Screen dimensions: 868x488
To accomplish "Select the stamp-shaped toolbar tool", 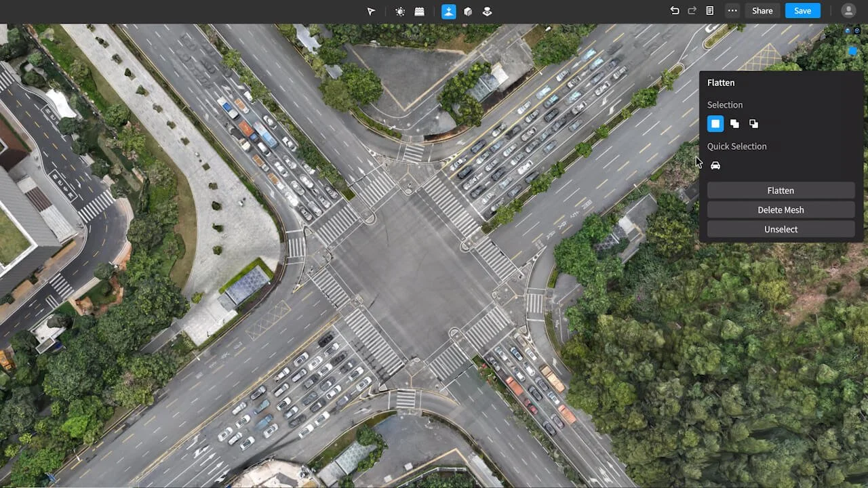I will pos(487,11).
